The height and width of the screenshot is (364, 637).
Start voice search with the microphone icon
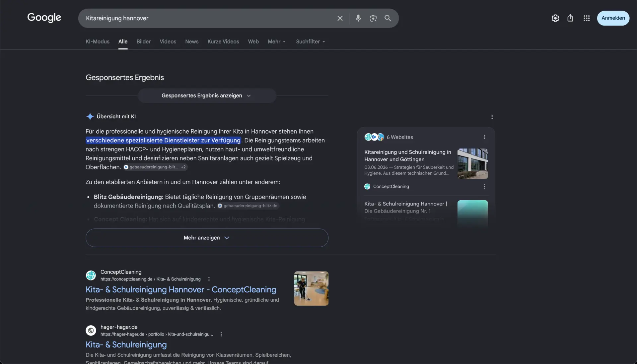pos(358,18)
